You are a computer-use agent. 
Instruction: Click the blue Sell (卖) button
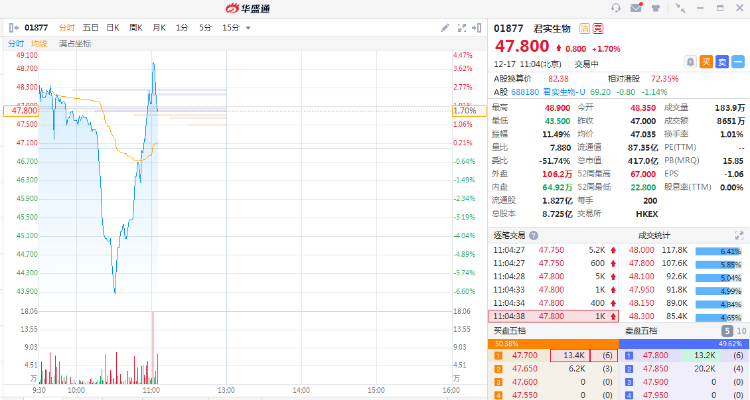pos(722,62)
